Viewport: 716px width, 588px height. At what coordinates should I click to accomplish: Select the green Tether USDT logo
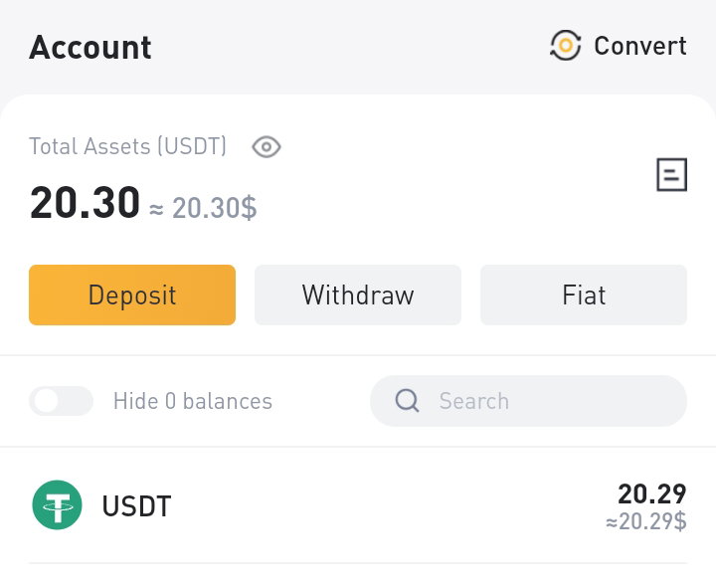(57, 504)
